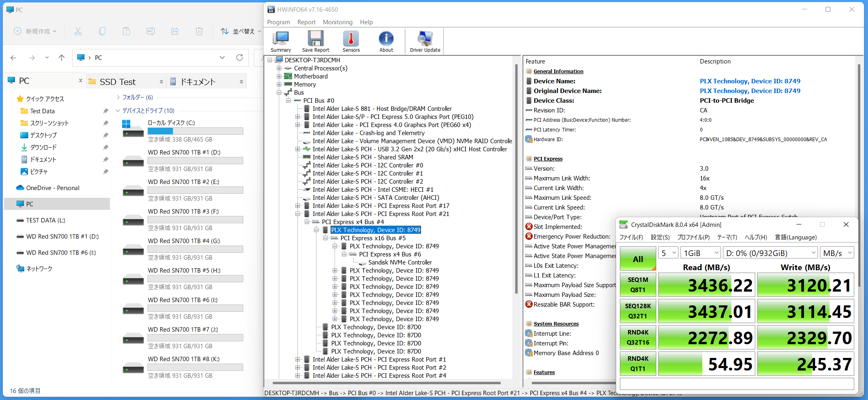The image size is (868, 400).
Task: Open Test Data in the quick access list
Action: coord(42,111)
